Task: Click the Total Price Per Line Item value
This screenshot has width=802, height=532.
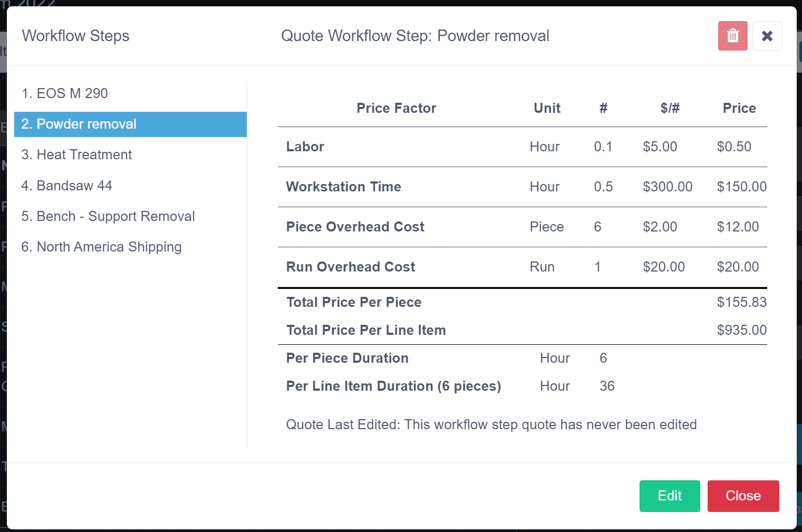Action: (741, 330)
